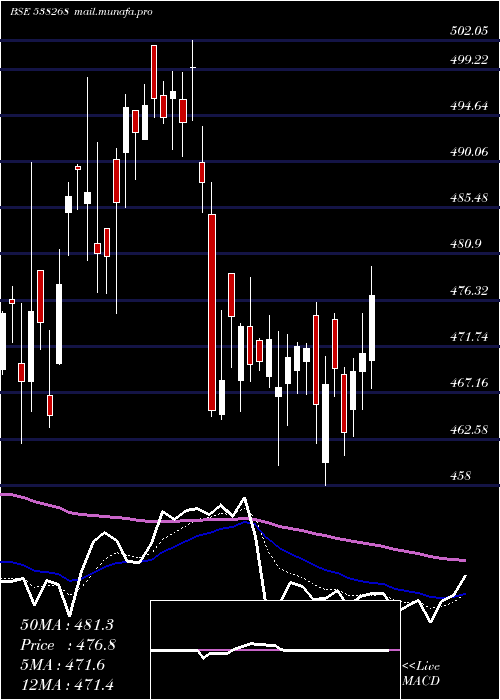Click the 12MA : 471.4 readout
This screenshot has height=700, width=500.
[67, 683]
